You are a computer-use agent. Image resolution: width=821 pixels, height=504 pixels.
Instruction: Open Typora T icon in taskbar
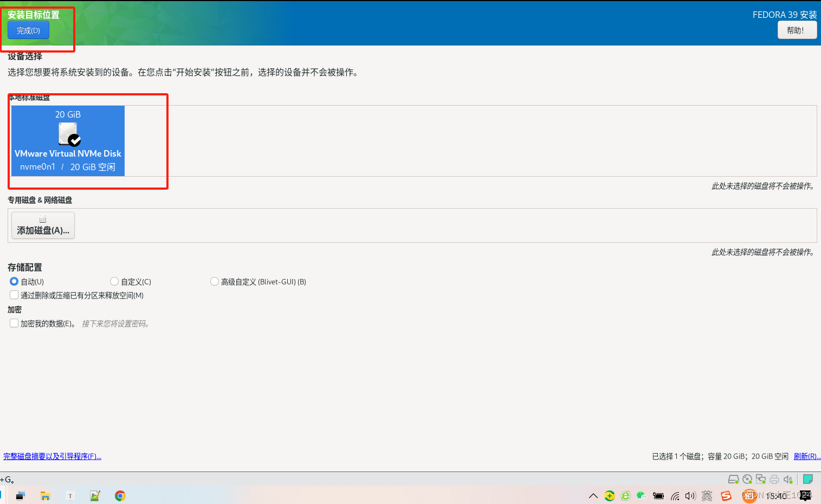pos(70,495)
